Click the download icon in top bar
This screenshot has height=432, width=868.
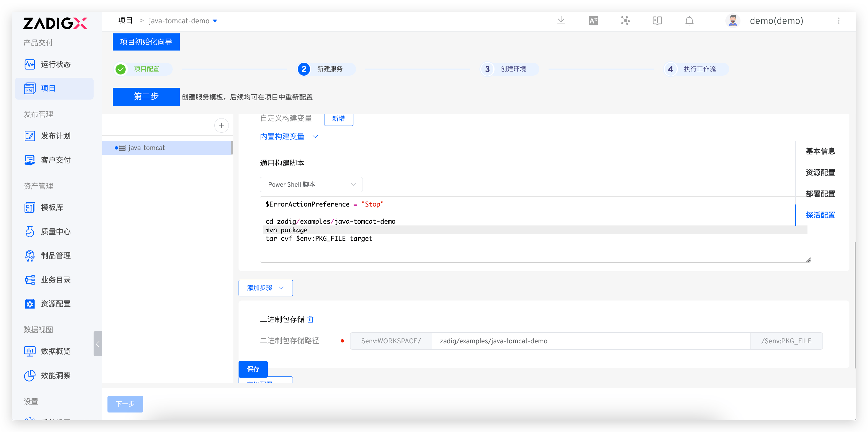pyautogui.click(x=561, y=21)
